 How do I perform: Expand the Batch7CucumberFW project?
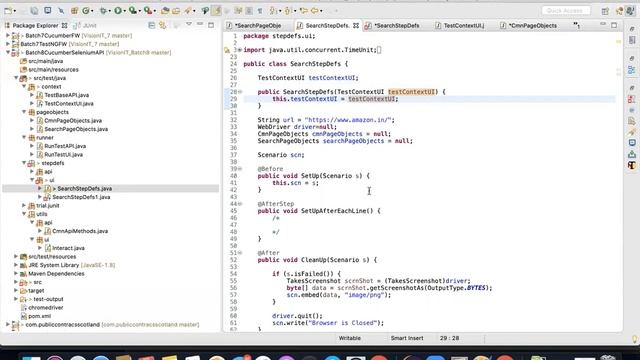tap(7, 36)
